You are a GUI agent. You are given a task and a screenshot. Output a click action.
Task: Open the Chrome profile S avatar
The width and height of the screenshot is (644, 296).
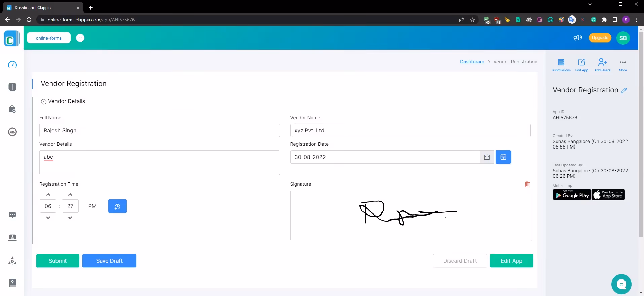pos(626,20)
